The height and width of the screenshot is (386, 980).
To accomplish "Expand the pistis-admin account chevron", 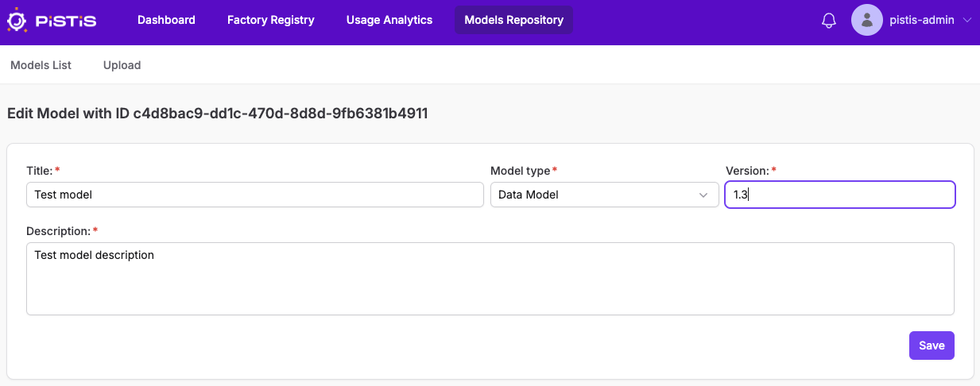I will point(966,21).
